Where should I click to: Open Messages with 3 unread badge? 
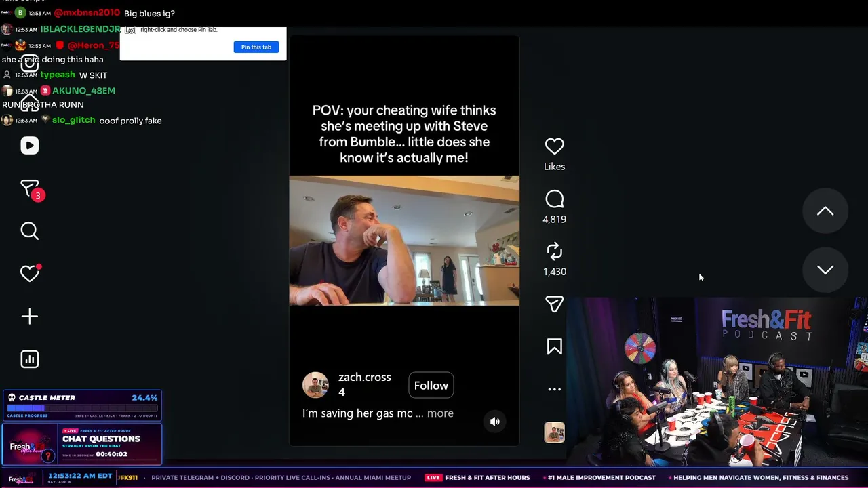[31, 189]
